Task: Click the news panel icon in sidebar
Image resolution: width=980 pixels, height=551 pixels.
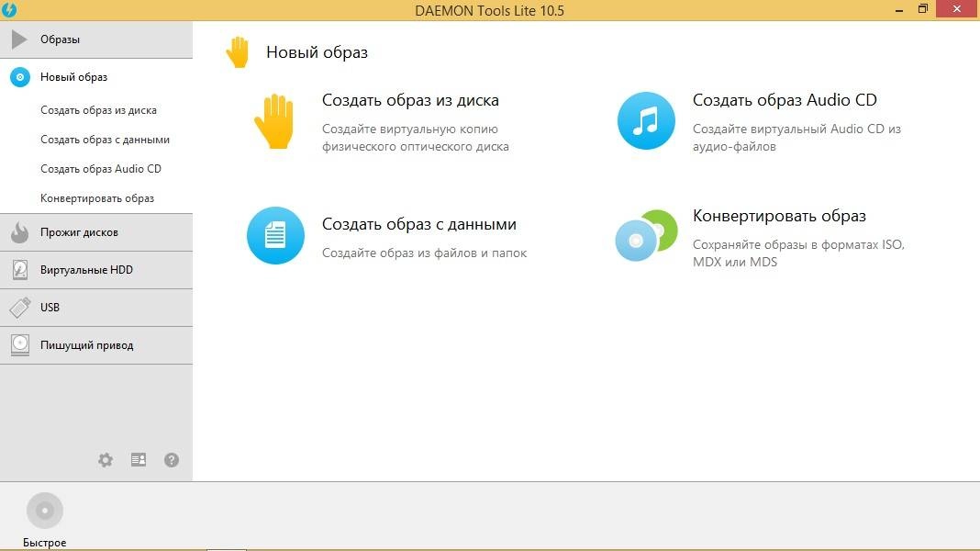Action: click(x=139, y=460)
